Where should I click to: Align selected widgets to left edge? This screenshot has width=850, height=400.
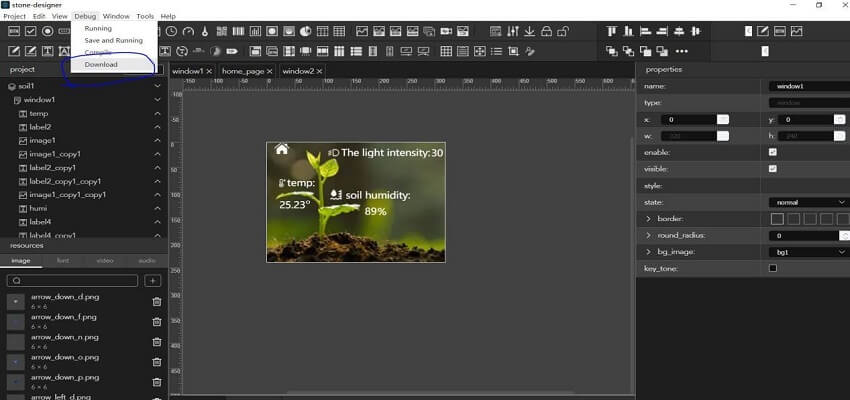[x=645, y=31]
